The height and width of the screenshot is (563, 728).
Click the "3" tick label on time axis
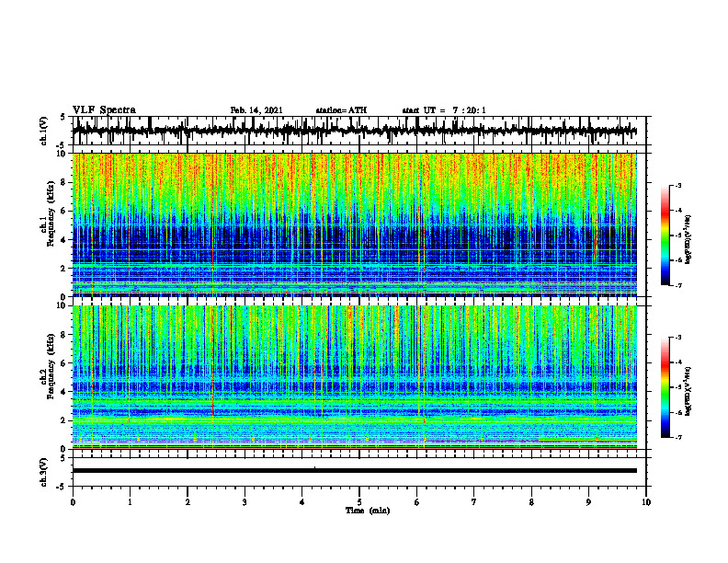point(245,502)
